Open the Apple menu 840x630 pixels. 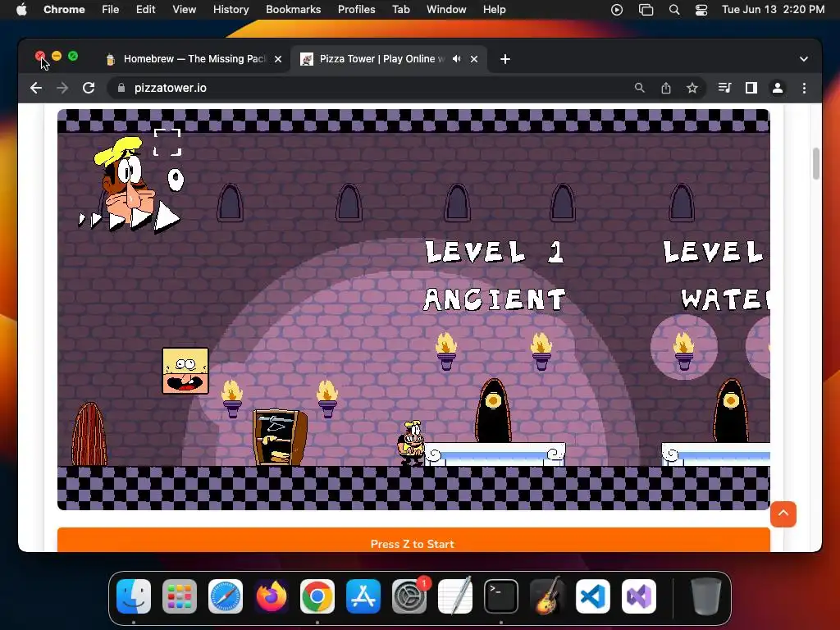click(x=21, y=9)
